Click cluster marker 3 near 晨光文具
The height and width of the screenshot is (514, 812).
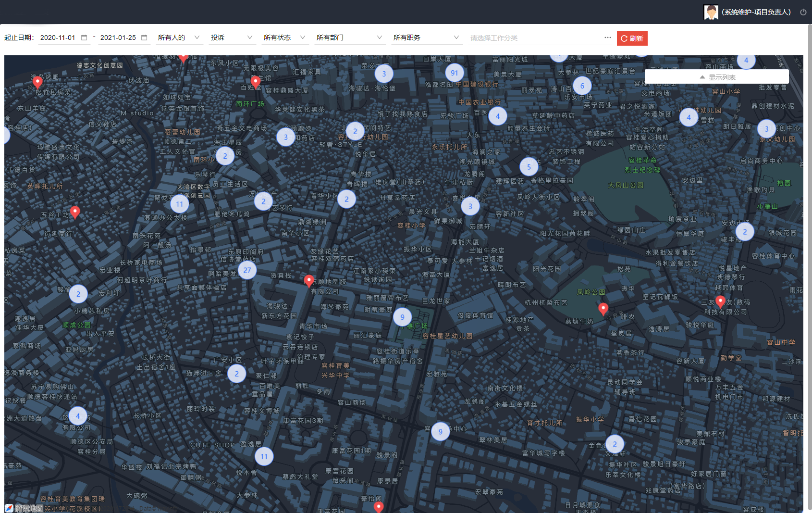[470, 206]
